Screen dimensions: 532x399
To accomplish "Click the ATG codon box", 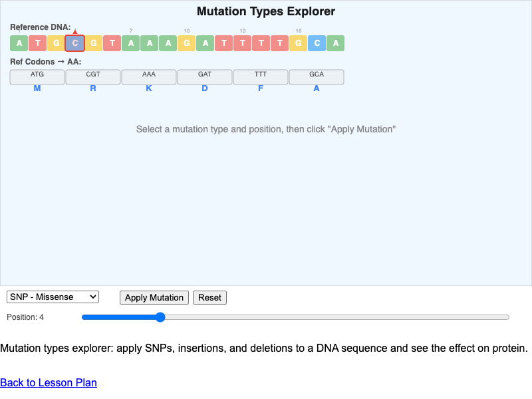I will coord(37,76).
